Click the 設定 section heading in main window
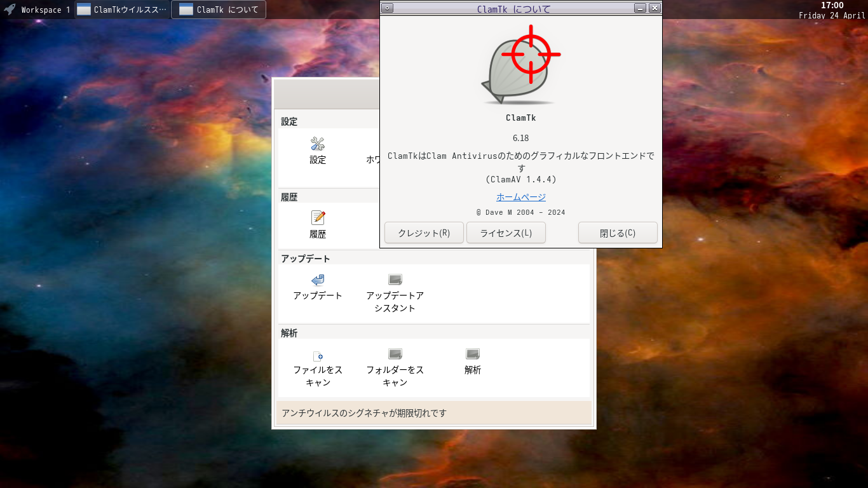 pos(289,121)
